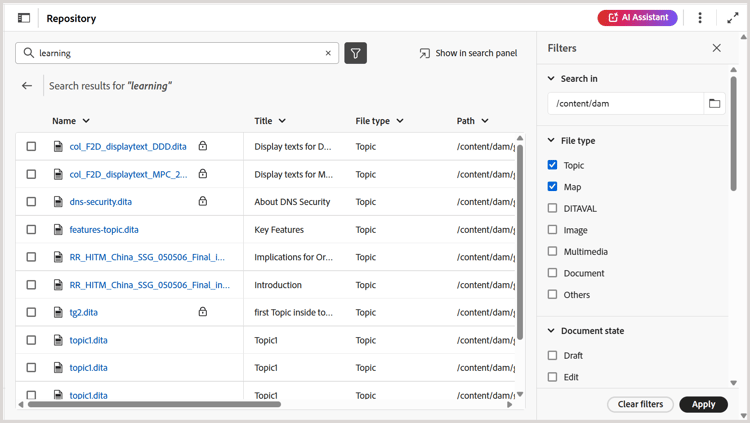Screen dimensions: 750x423
Task: Click the filter funnel icon
Action: coord(356,53)
